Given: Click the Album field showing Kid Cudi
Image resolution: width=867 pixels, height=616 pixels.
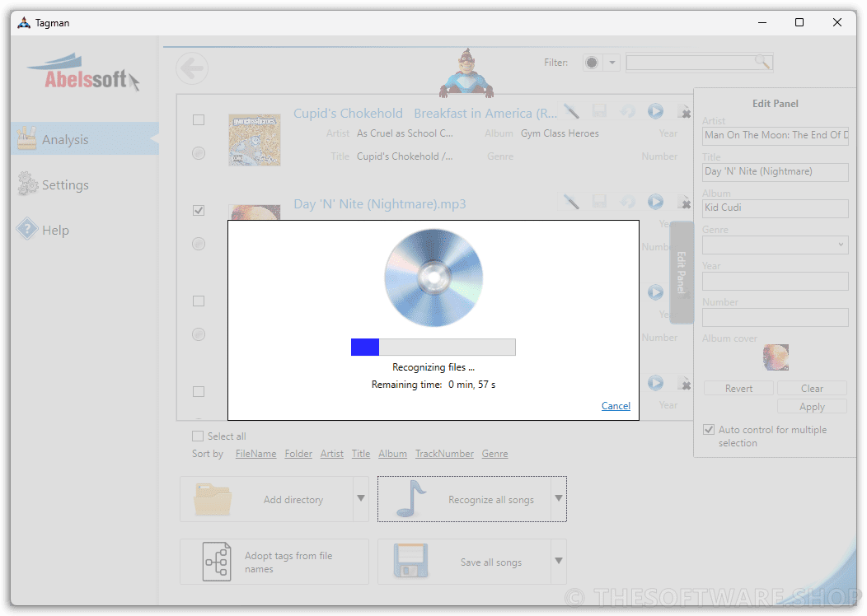Looking at the screenshot, I should [x=776, y=208].
